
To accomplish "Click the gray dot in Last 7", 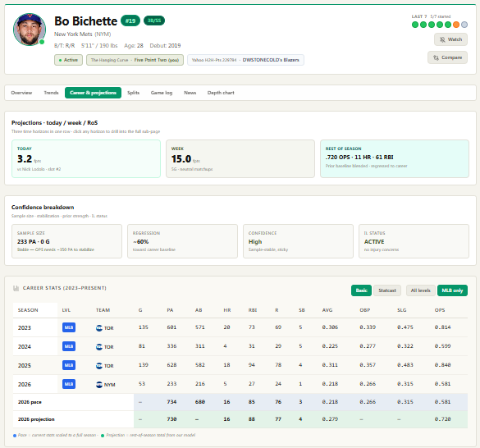I will (464, 25).
